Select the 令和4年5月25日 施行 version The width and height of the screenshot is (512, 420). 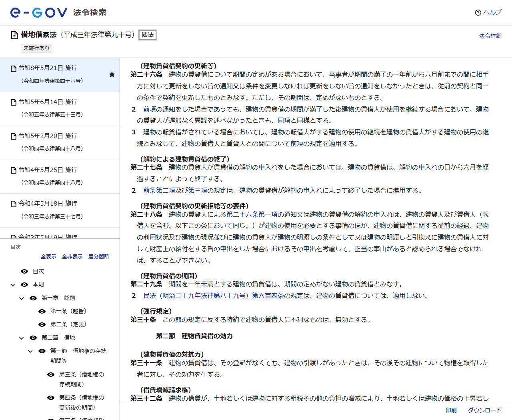tap(60, 177)
